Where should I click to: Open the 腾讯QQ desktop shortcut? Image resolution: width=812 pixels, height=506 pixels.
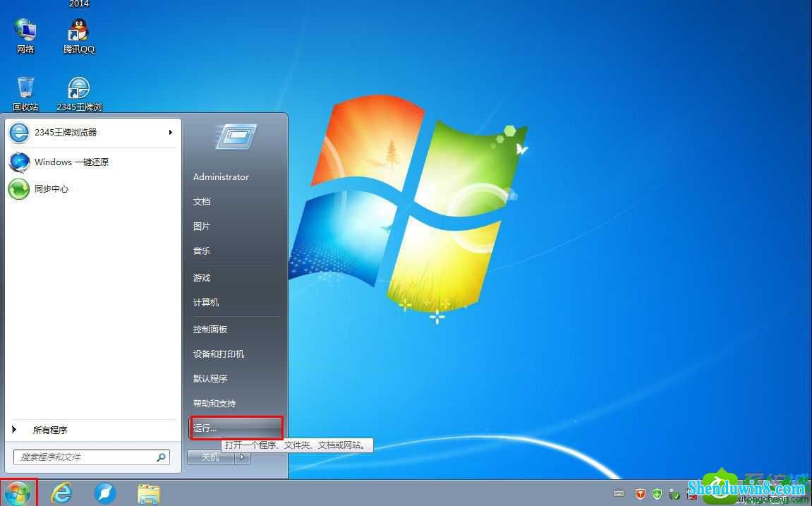[79, 35]
